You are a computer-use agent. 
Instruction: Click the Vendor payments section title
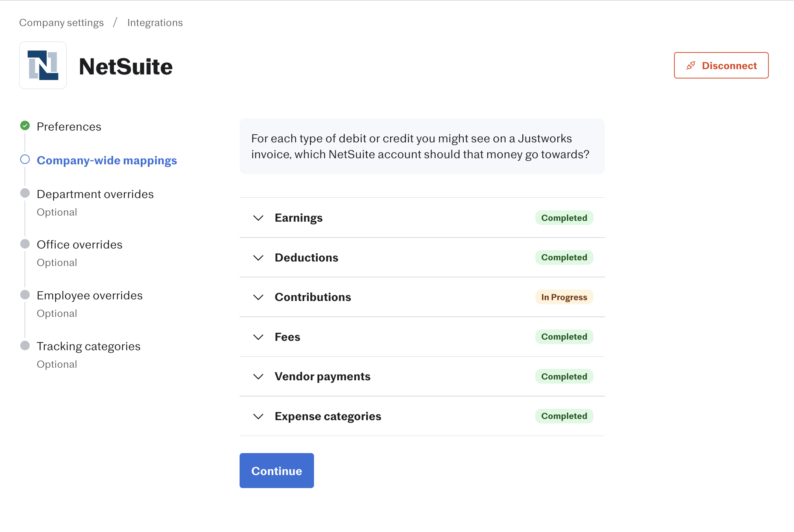click(323, 377)
